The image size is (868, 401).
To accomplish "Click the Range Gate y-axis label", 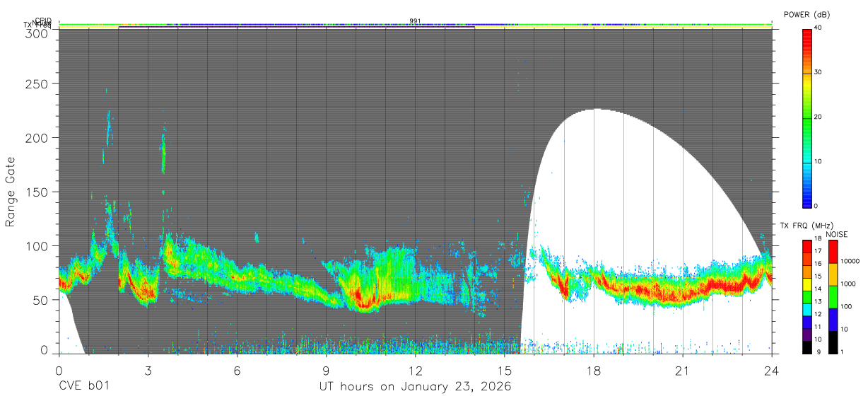I will coord(11,192).
